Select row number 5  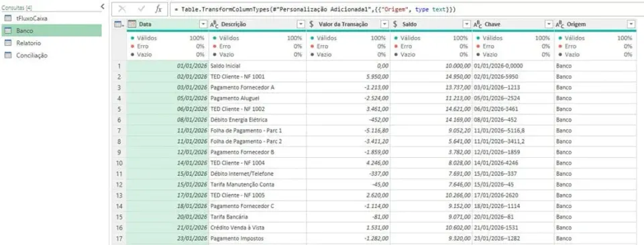coord(119,109)
